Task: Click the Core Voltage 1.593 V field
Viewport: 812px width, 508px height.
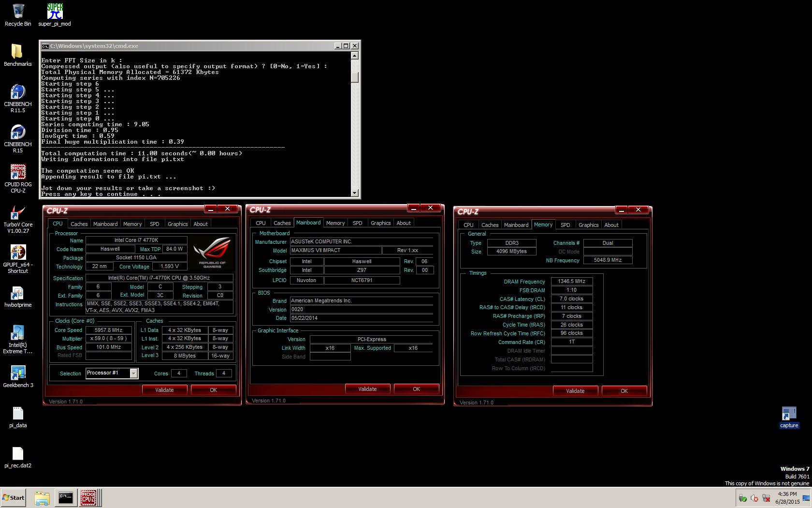Action: tap(170, 267)
